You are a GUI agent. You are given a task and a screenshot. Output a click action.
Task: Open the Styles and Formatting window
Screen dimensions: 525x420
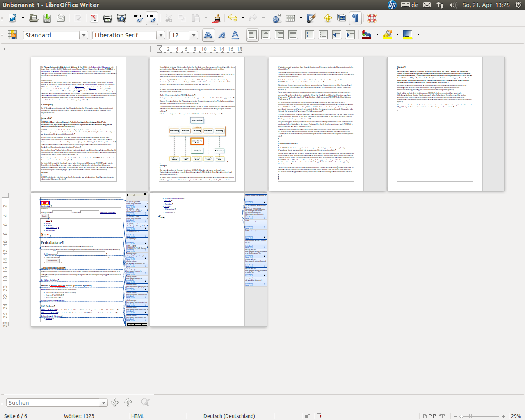pyautogui.click(x=12, y=35)
